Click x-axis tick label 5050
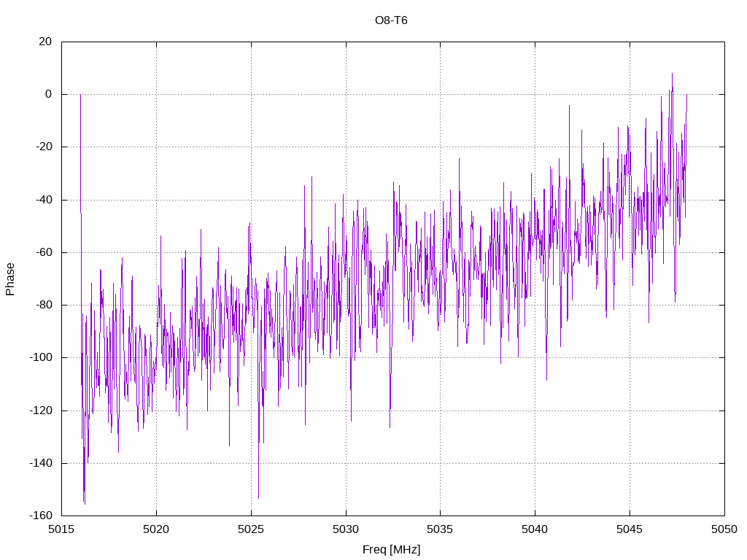This screenshot has width=747, height=560. [724, 529]
